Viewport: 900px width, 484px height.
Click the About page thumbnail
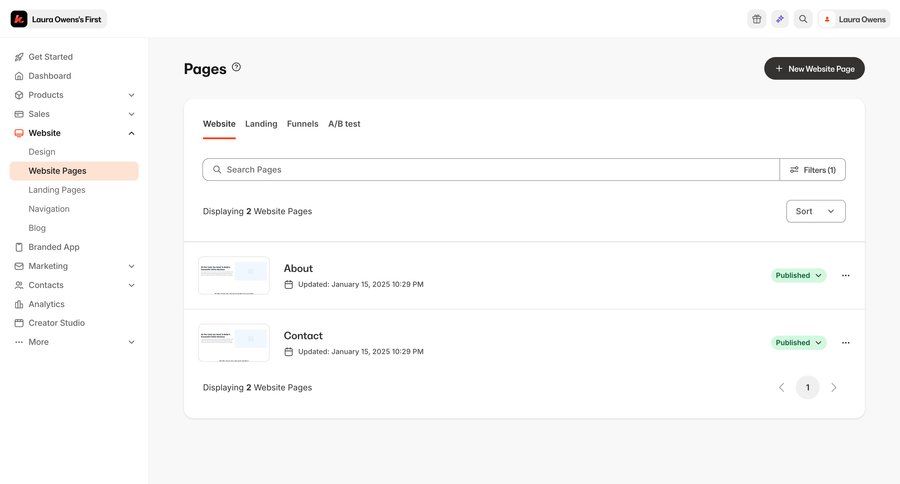coord(234,276)
